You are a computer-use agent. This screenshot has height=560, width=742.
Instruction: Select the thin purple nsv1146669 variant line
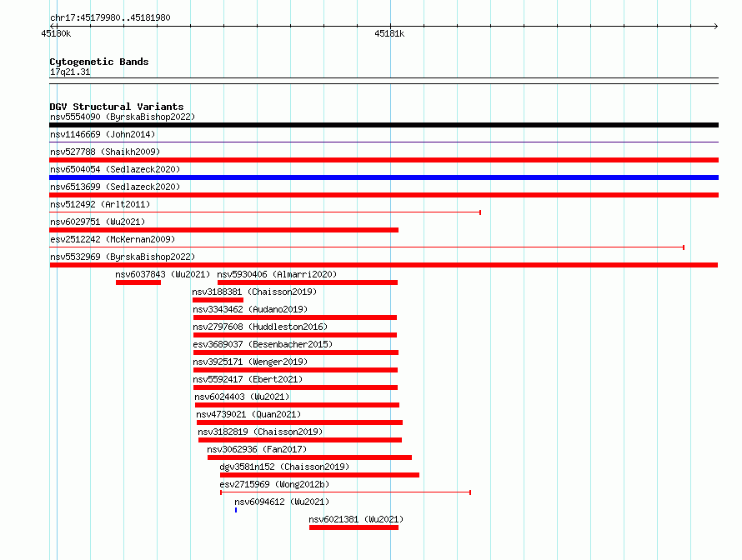point(384,142)
